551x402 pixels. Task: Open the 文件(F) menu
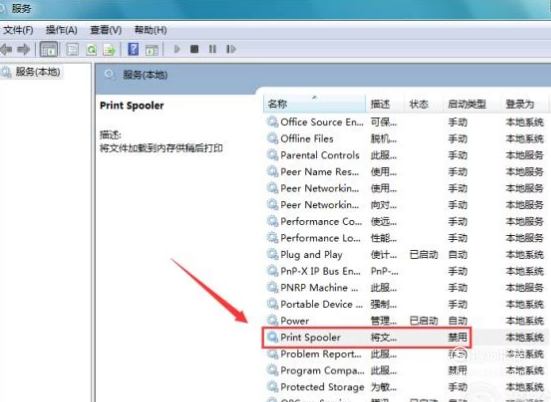coord(18,30)
